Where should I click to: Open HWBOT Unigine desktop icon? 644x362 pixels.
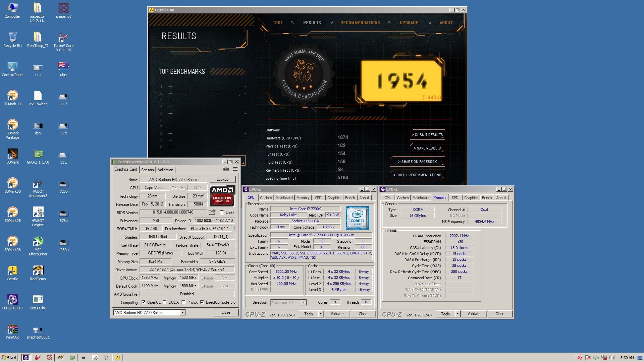coord(38,216)
